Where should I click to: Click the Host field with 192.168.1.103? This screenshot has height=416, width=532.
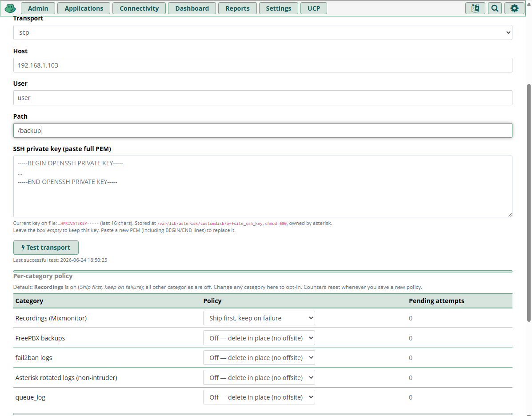263,65
